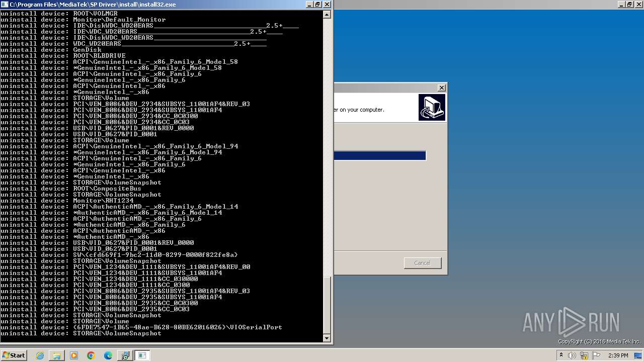Close the driver installer dialog
The image size is (644, 362).
(442, 87)
